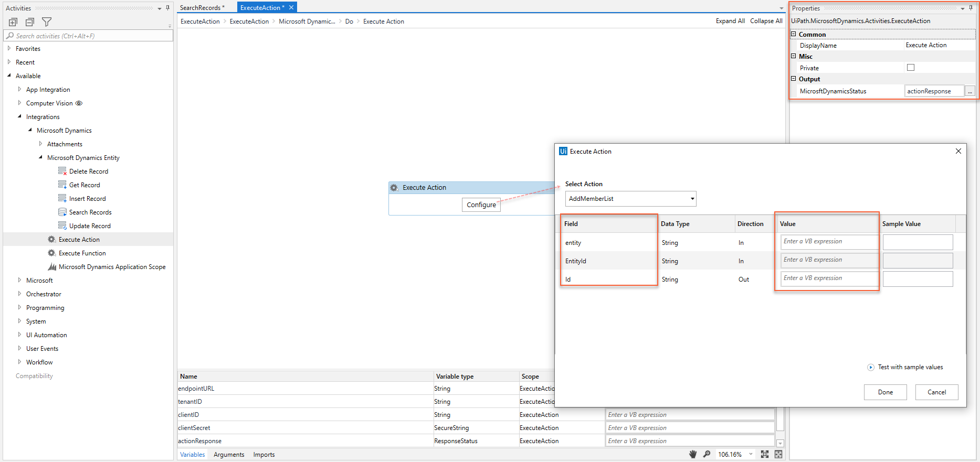Collapse the Available node
Image resolution: width=980 pixels, height=462 pixels.
coord(9,76)
